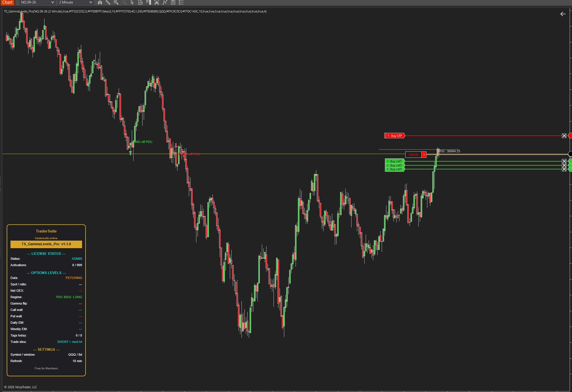Click the 0 / 8 tags today value
Image resolution: width=572 pixels, height=392 pixels.
pos(79,335)
